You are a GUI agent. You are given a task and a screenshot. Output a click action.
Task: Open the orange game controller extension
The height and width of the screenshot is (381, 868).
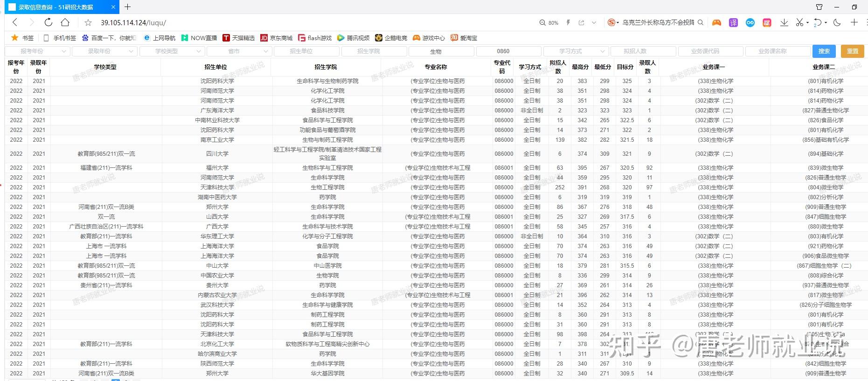click(716, 22)
